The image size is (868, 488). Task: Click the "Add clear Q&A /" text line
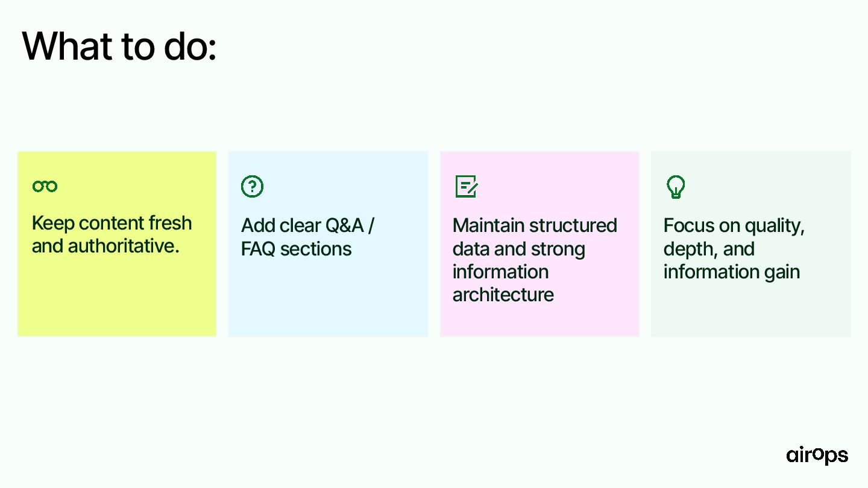click(x=307, y=225)
